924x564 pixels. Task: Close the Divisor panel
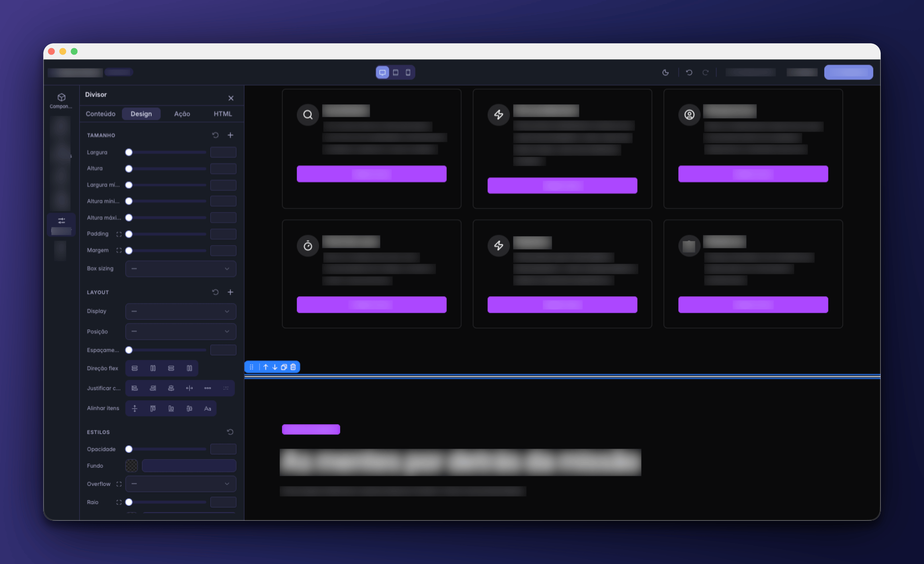(x=231, y=98)
